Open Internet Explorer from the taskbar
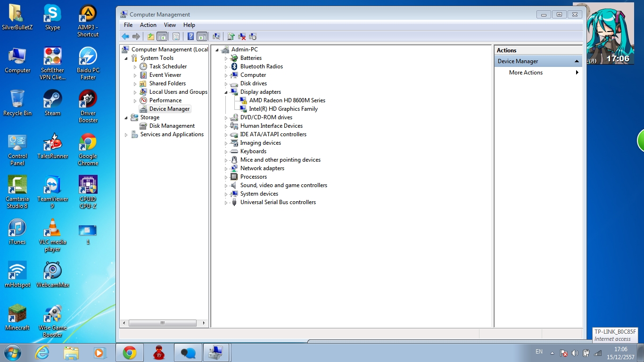 pyautogui.click(x=42, y=352)
